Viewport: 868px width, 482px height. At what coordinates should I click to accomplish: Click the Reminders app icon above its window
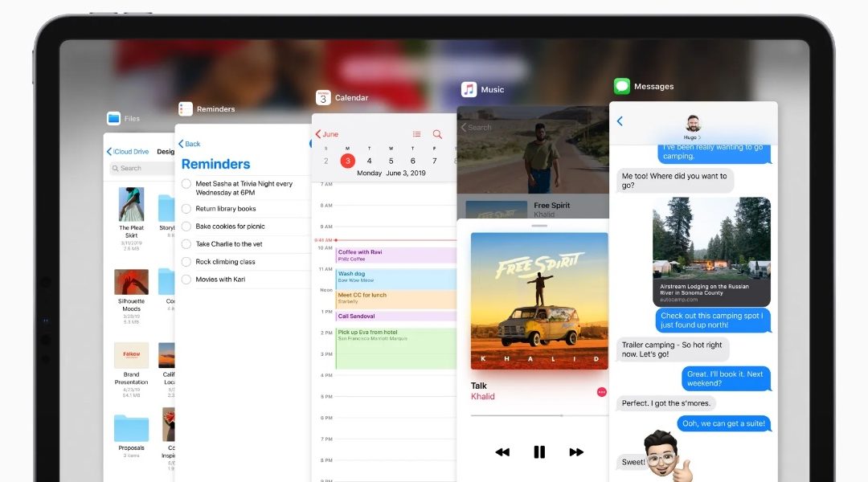[x=187, y=108]
